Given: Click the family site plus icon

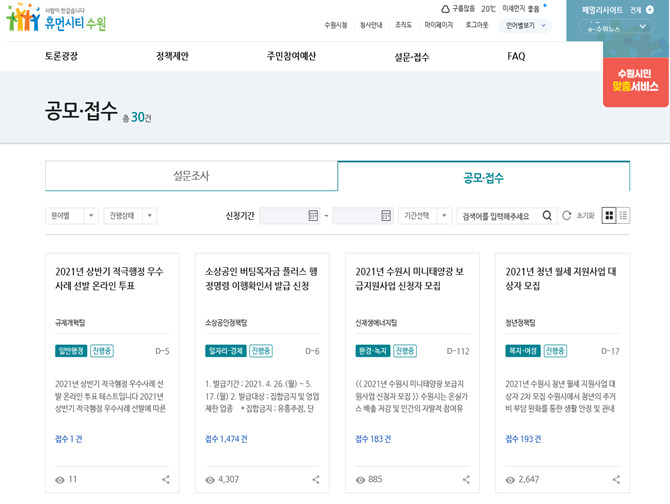Looking at the screenshot, I should pyautogui.click(x=649, y=10).
